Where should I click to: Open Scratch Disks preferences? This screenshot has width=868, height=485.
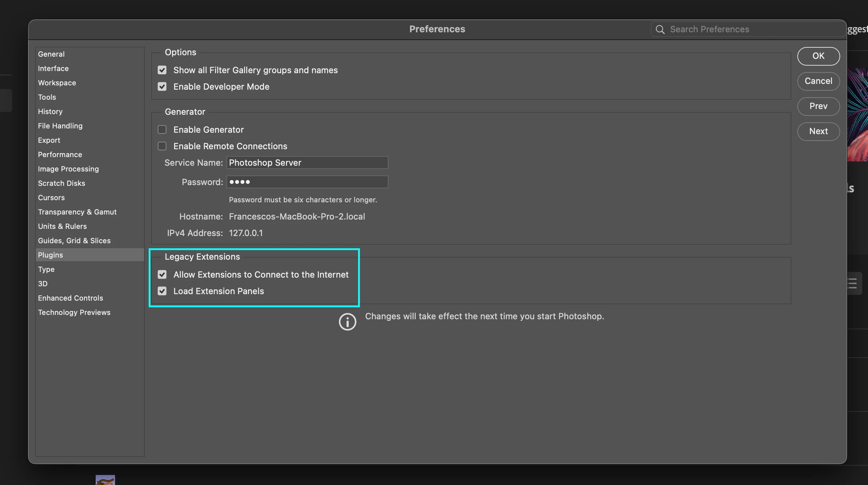(x=62, y=183)
